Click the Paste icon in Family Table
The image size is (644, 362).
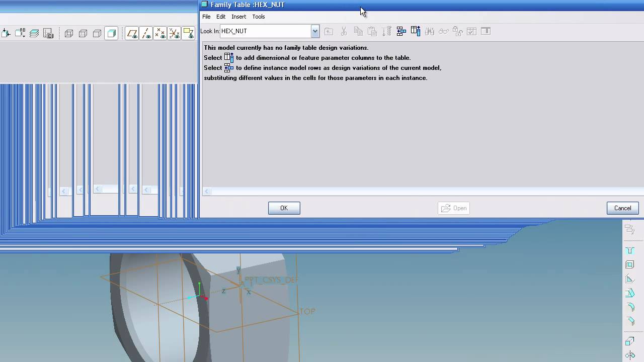pos(372,31)
